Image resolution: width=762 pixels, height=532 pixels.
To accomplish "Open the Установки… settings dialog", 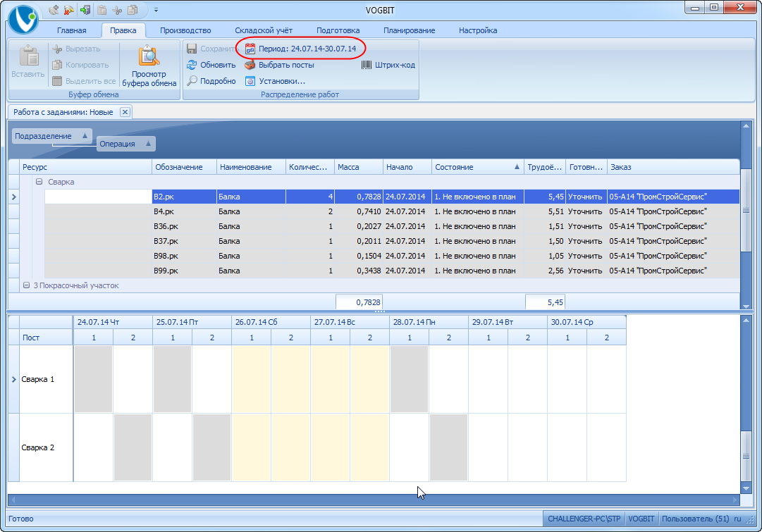I will click(275, 81).
